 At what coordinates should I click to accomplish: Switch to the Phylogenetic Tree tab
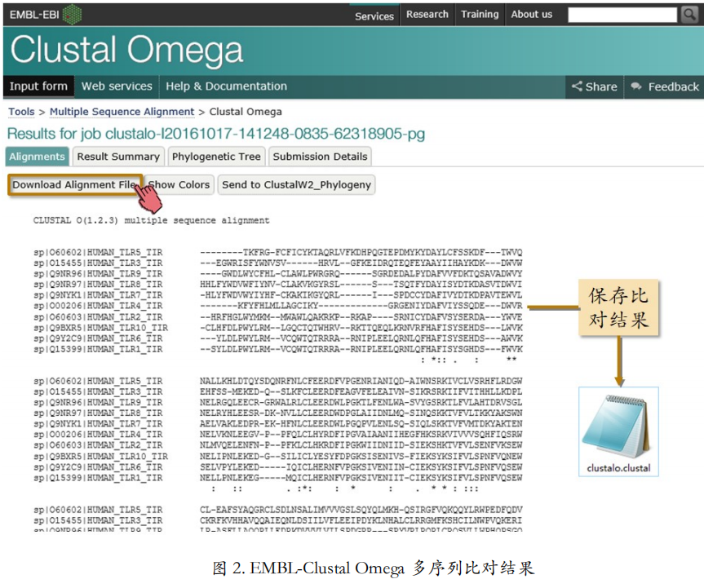[216, 157]
